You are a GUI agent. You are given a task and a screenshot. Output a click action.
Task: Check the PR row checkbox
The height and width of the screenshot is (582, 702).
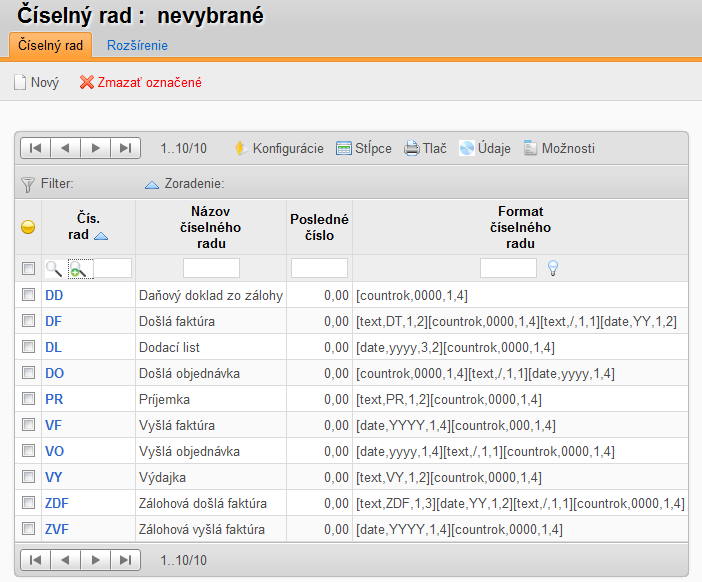(x=28, y=398)
